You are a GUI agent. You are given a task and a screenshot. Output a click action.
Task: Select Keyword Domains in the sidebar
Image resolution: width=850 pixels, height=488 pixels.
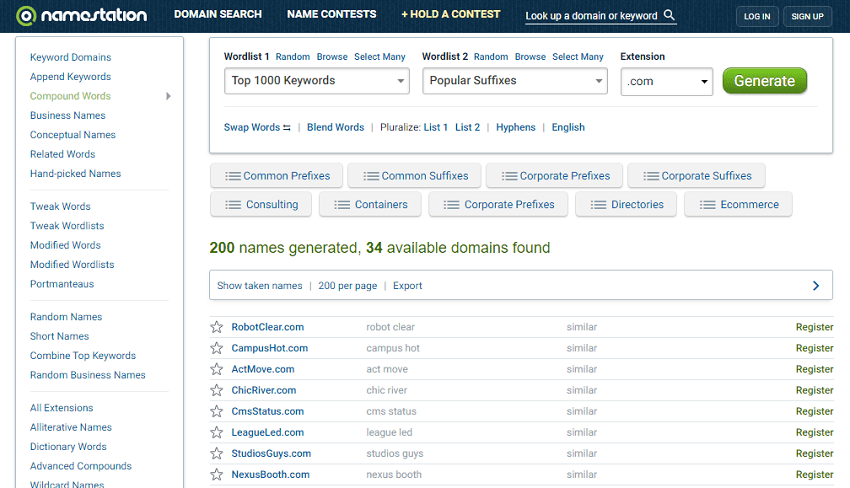coord(70,57)
